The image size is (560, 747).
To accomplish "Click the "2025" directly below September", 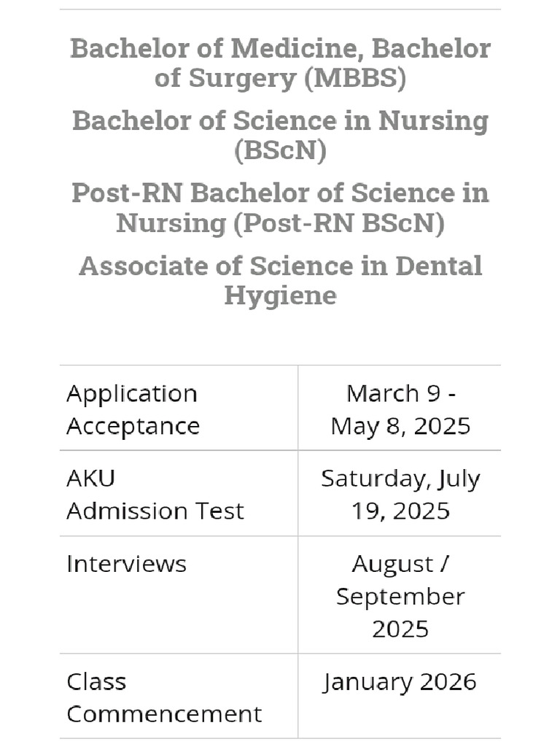I will click(400, 629).
